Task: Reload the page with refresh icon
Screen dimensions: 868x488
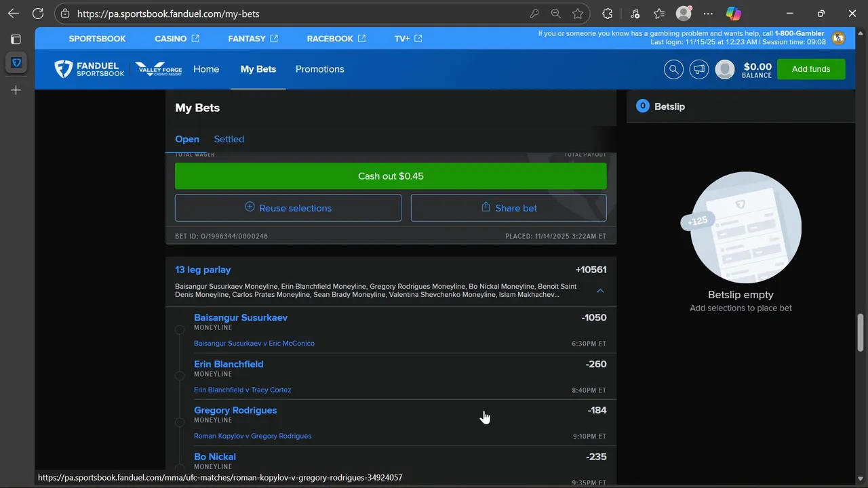Action: (38, 14)
